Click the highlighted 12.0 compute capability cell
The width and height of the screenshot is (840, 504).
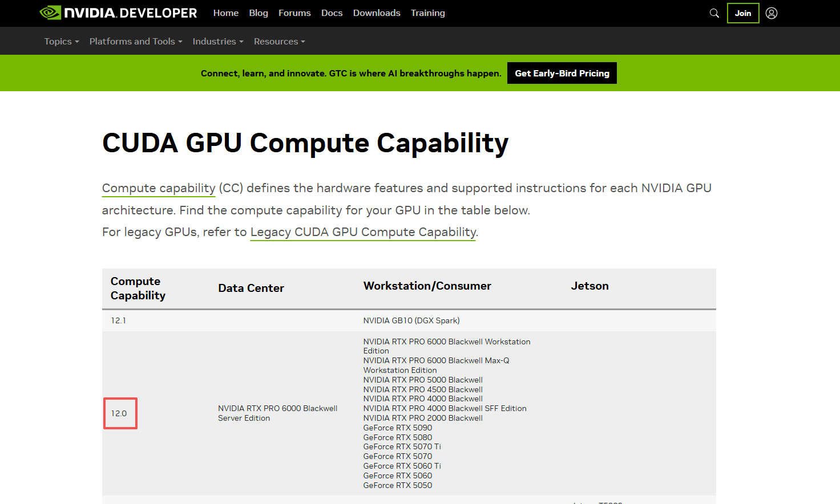click(x=120, y=413)
